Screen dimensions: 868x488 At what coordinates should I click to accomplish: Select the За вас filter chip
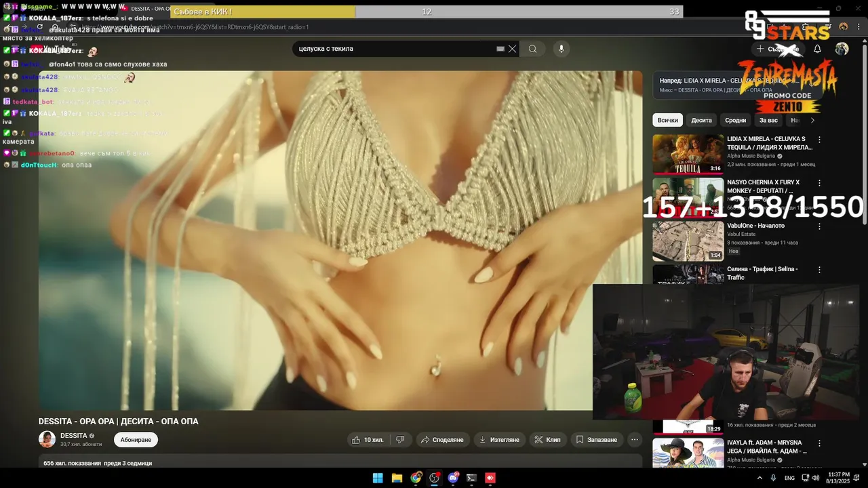(768, 120)
